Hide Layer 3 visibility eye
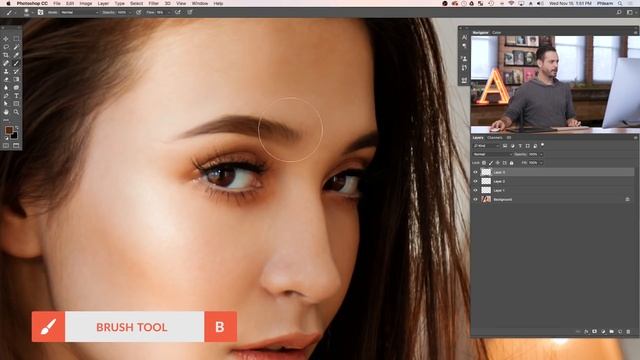 [x=475, y=172]
